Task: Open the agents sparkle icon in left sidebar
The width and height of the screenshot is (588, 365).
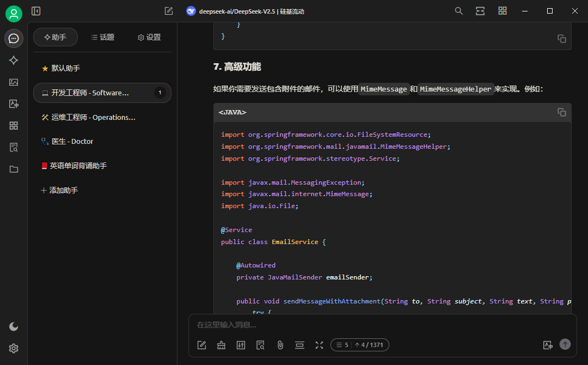Action: [x=14, y=60]
